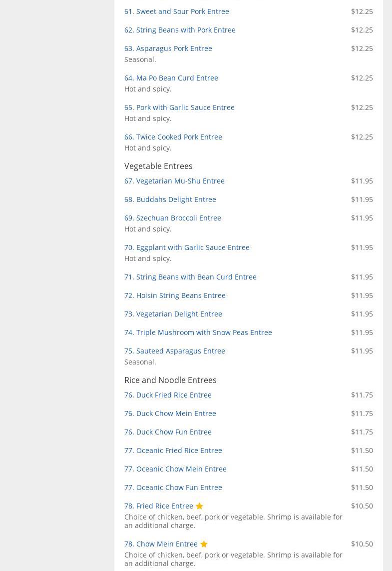392x571 pixels.
Task: Select Sauteed Asparagus Entree
Action: (x=174, y=350)
